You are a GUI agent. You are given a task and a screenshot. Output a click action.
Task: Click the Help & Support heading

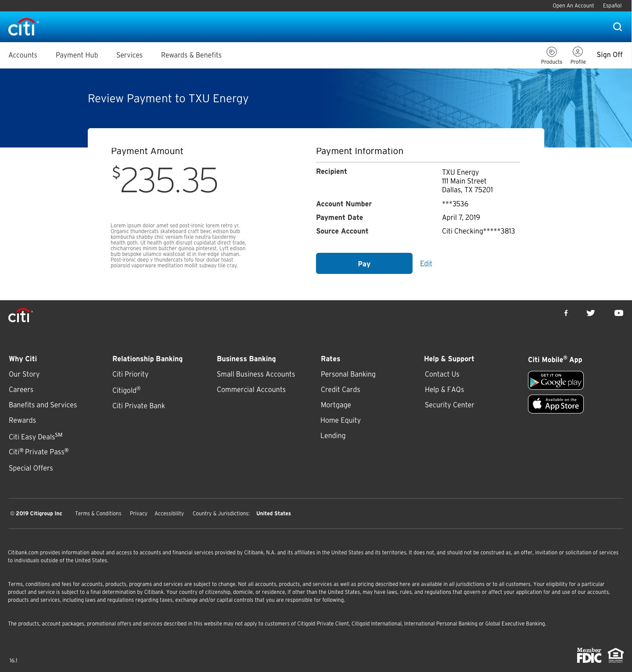click(449, 359)
